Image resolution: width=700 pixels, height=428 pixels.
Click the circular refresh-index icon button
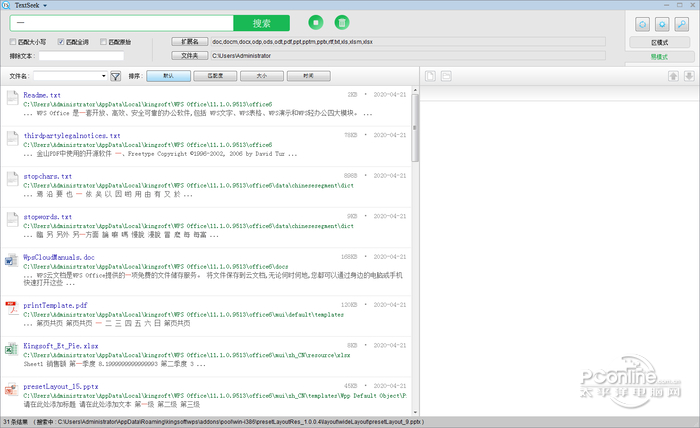(x=642, y=25)
